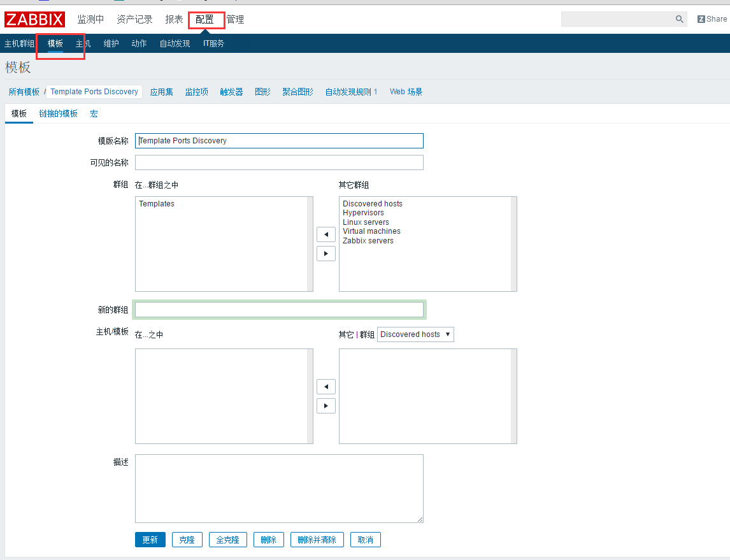The width and height of the screenshot is (730, 560).
Task: Go to 主机群组 submenu
Action: 20,43
